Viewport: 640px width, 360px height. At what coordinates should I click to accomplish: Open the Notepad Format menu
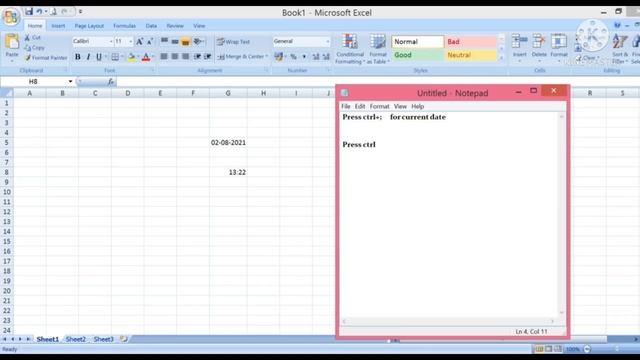380,106
